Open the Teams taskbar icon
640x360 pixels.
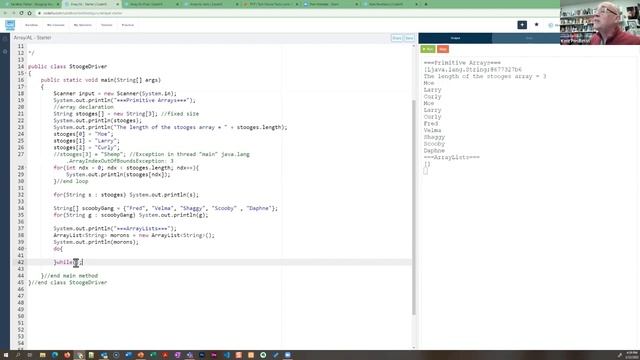coord(189,355)
